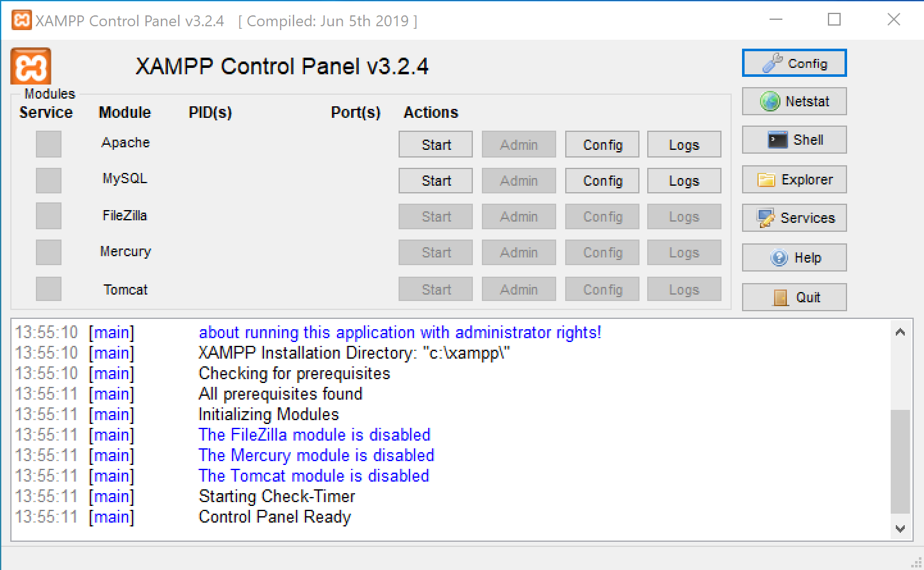The image size is (924, 570).
Task: Open Explorer folder button
Action: coord(794,179)
